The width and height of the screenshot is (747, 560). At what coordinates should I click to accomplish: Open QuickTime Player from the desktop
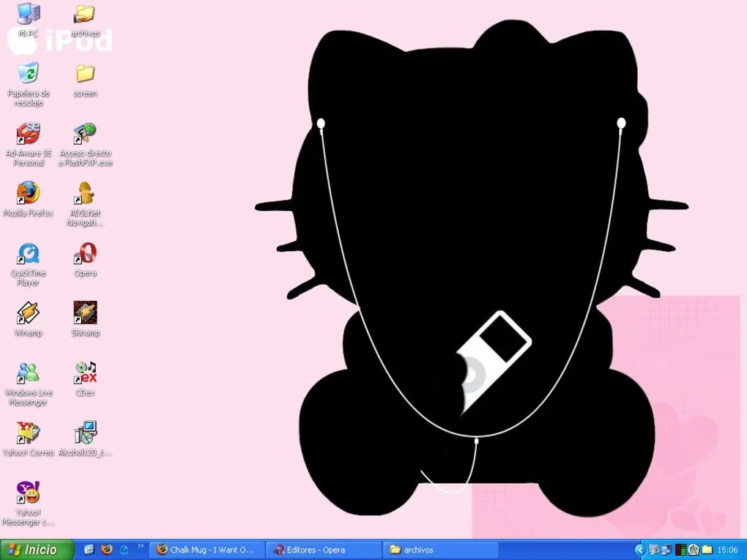[x=28, y=254]
